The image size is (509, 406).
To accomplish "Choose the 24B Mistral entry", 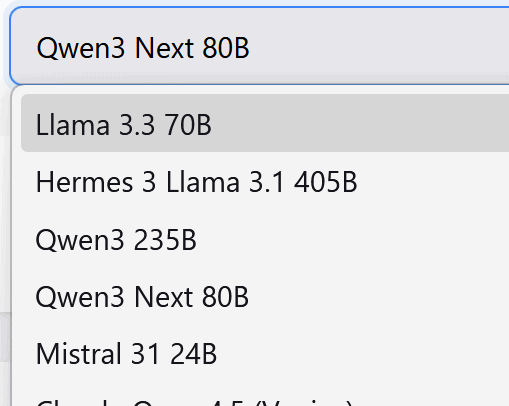I will coord(265,354).
